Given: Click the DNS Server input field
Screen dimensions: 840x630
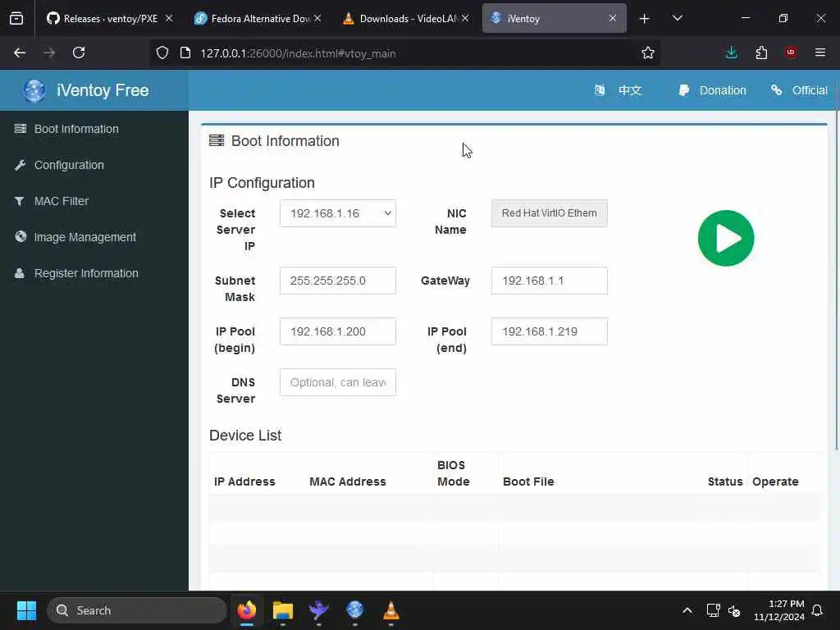Looking at the screenshot, I should point(337,382).
